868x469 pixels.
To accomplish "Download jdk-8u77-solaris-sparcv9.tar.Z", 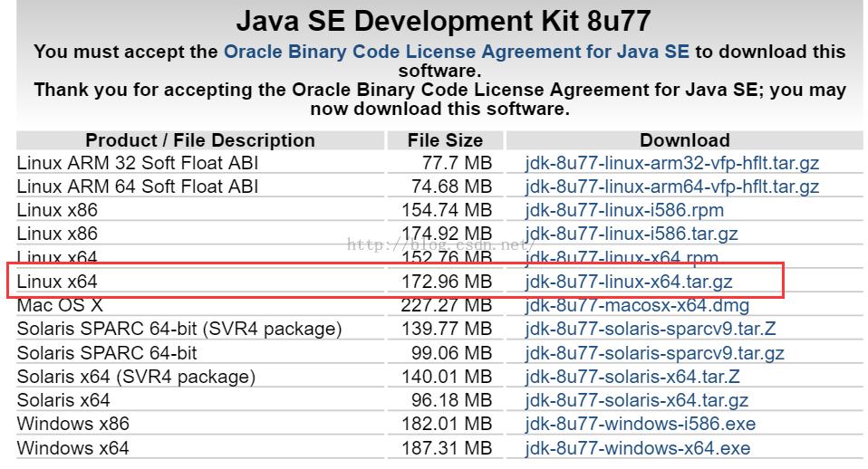I will 651,329.
